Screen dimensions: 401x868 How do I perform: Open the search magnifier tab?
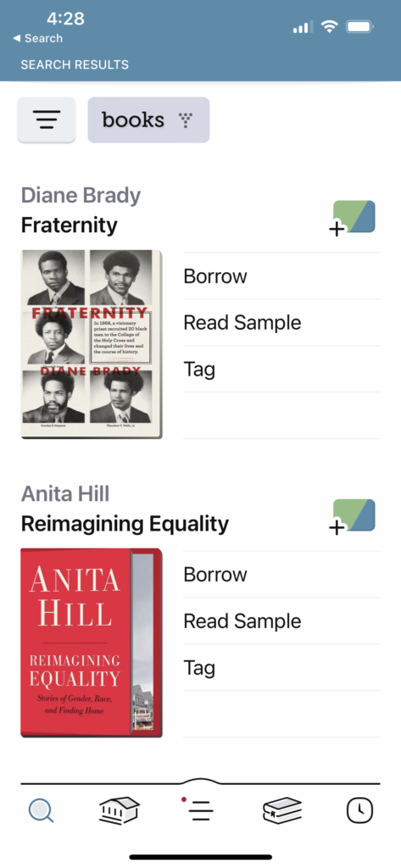(41, 811)
